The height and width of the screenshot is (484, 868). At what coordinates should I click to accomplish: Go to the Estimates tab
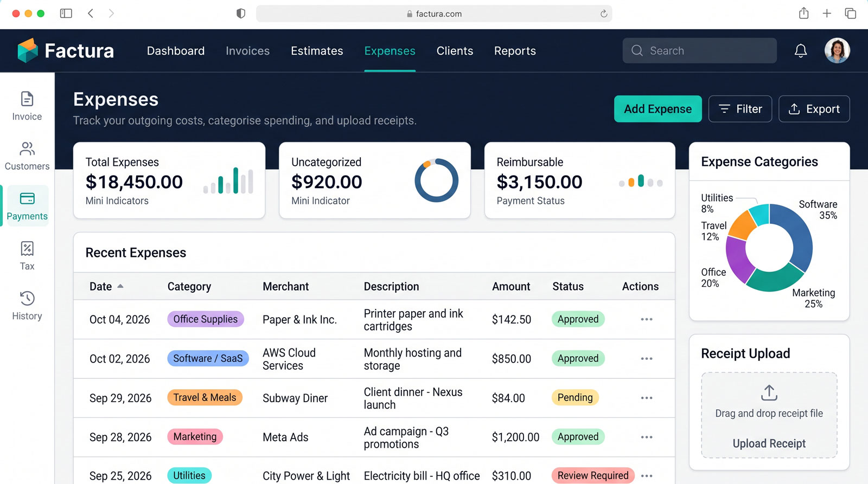(x=317, y=51)
